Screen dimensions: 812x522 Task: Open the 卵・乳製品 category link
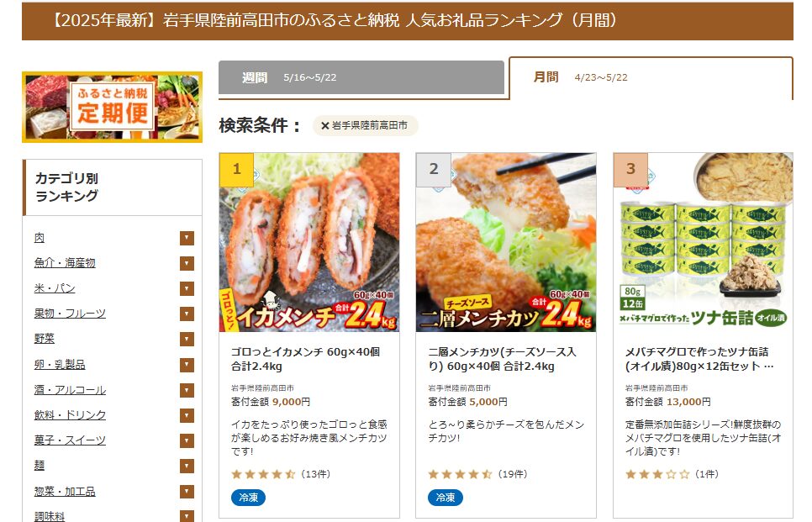[x=60, y=365]
